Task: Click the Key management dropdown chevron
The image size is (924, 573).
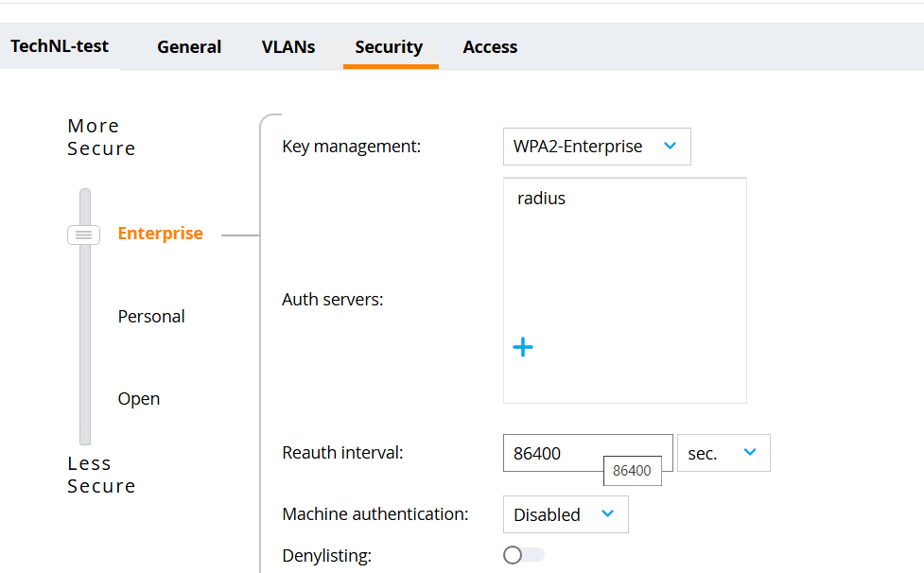Action: click(671, 146)
